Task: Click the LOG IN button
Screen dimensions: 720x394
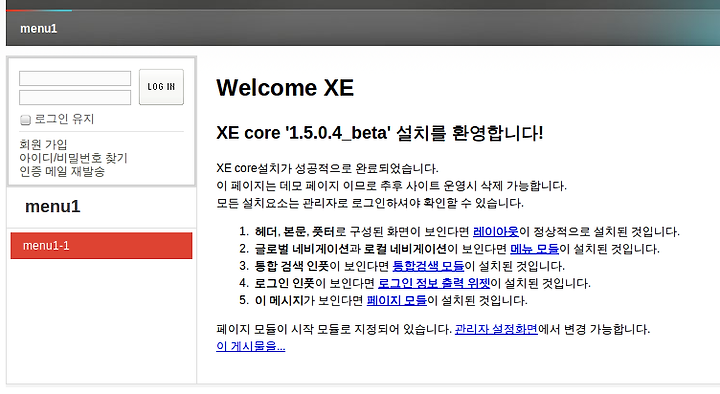Action: coord(161,87)
